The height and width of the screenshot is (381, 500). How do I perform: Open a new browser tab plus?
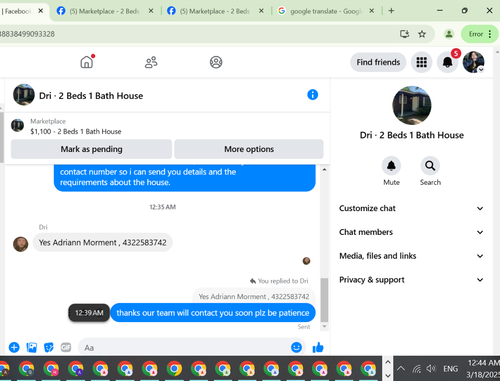391,11
